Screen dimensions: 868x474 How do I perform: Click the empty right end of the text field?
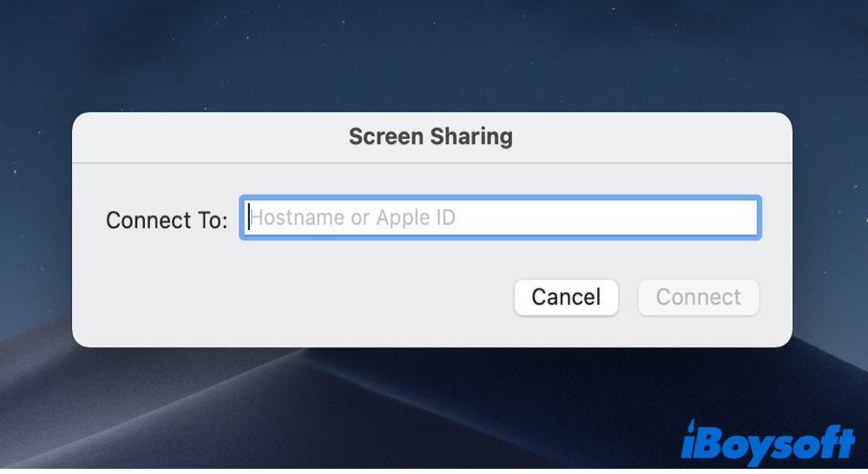click(x=694, y=217)
